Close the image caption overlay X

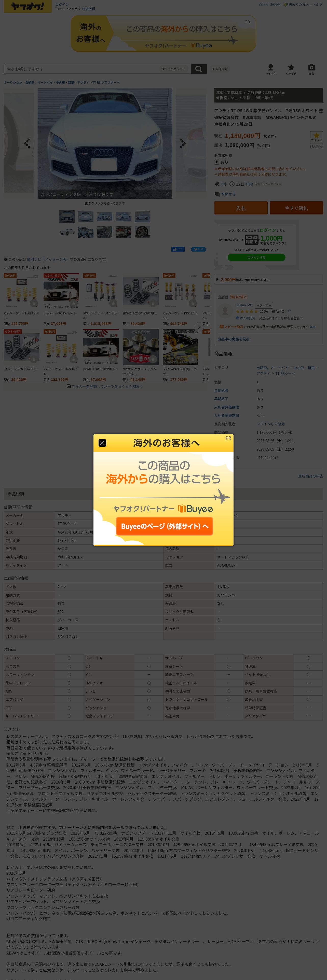(x=167, y=194)
